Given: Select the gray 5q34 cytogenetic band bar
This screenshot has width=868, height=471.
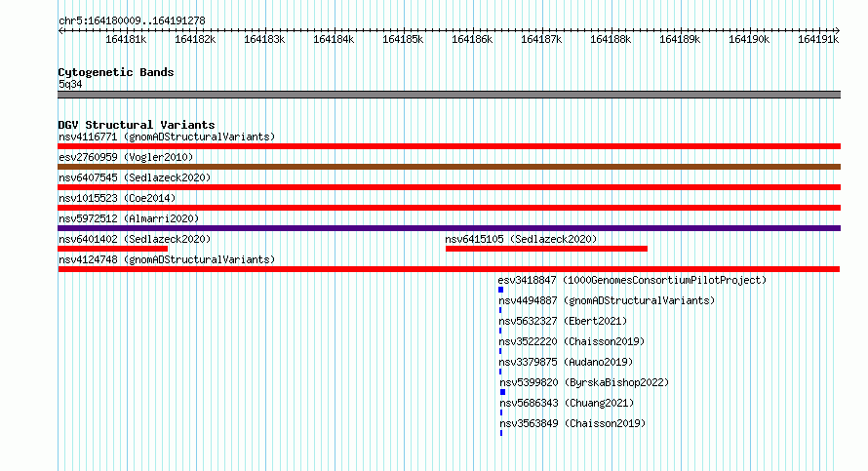Looking at the screenshot, I should pyautogui.click(x=449, y=95).
